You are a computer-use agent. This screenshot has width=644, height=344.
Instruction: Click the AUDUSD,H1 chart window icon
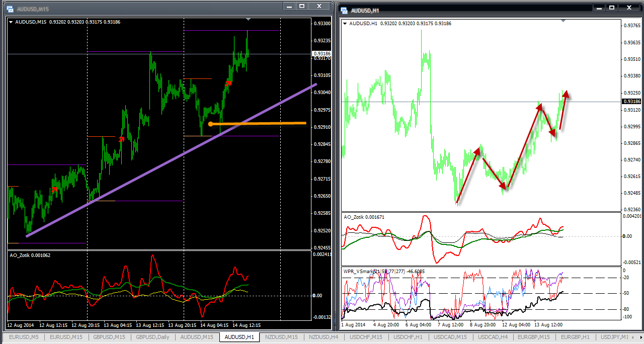[344, 10]
